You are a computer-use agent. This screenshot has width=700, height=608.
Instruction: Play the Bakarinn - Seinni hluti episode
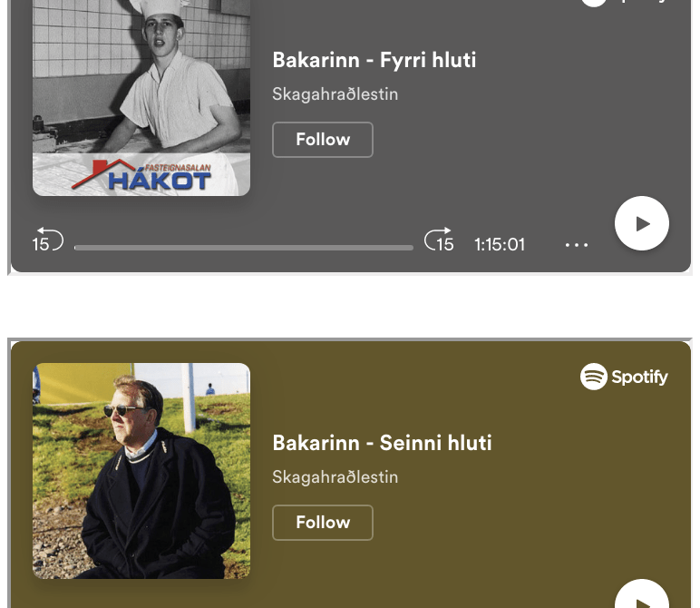642,594
